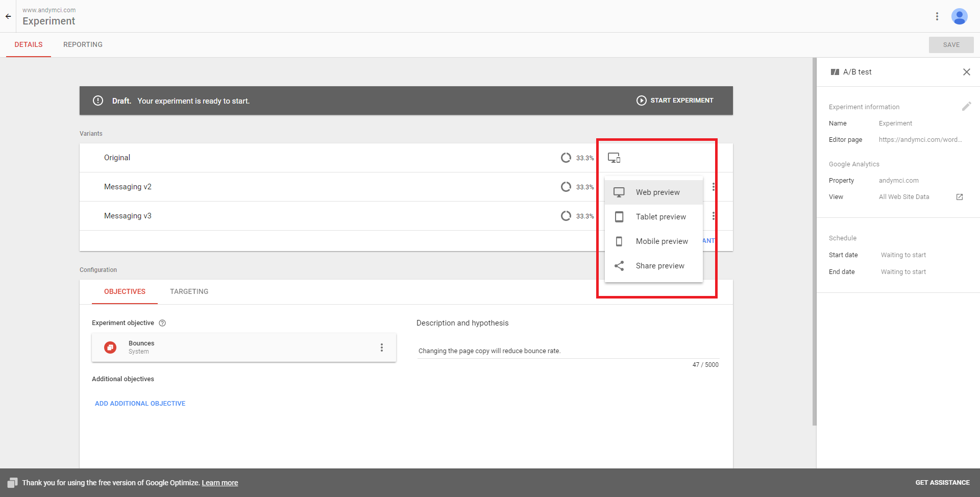
Task: Click the back arrow icon
Action: click(x=8, y=16)
